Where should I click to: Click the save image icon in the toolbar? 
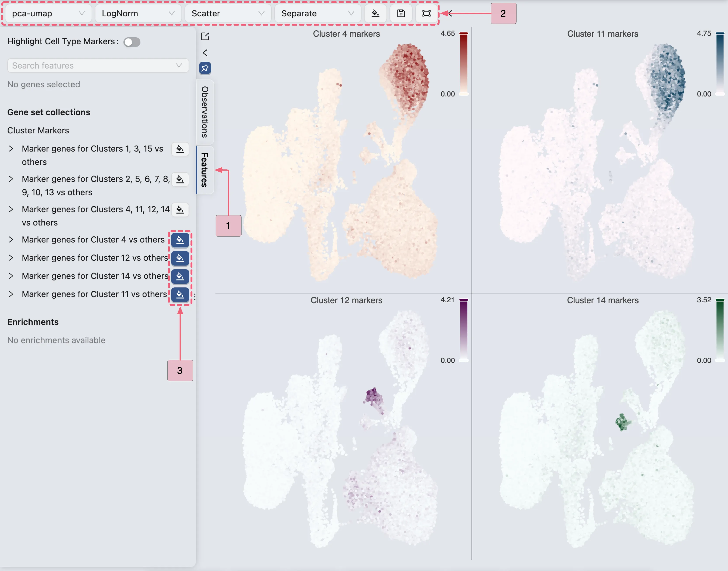click(401, 13)
